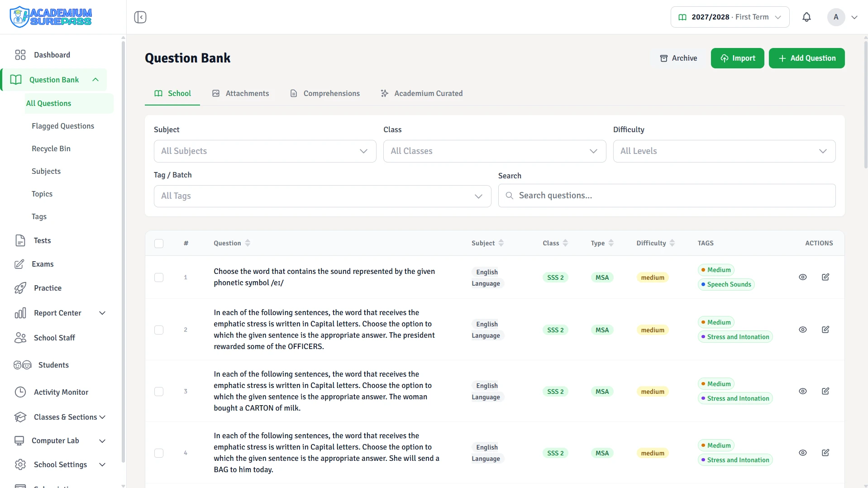Edit question 2 with the pencil icon
Image resolution: width=868 pixels, height=488 pixels.
click(x=825, y=330)
